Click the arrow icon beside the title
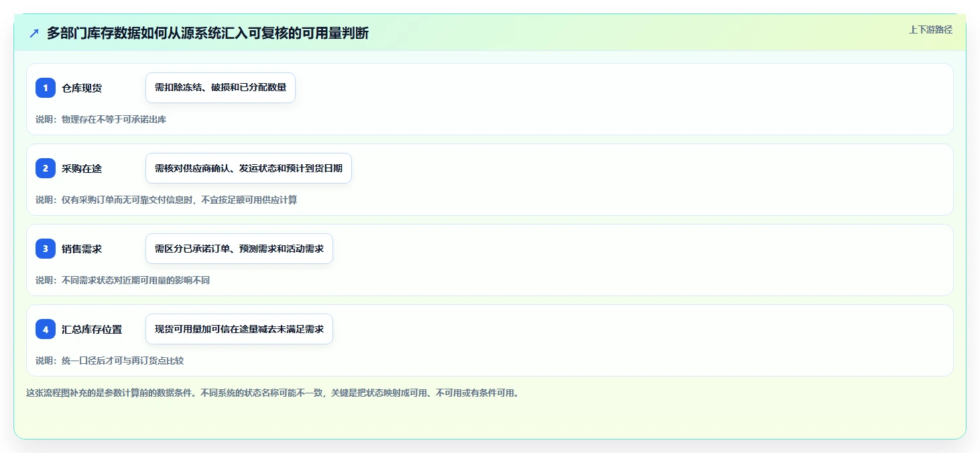Screen dimensions: 980x453 click(34, 33)
